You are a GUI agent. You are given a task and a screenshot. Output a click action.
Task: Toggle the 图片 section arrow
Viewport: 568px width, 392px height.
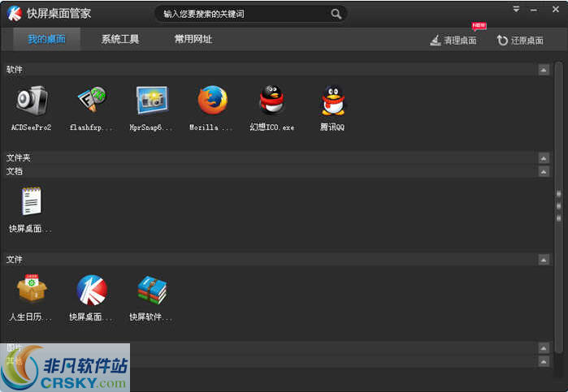544,348
